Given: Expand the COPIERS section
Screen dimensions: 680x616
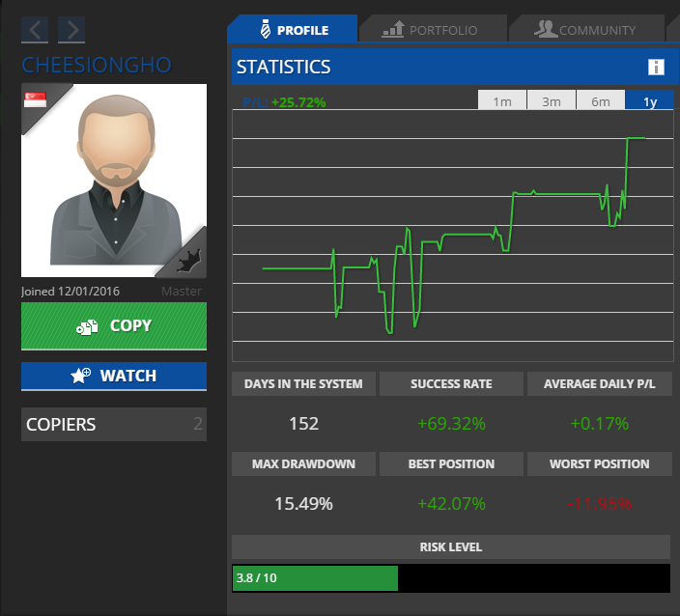Looking at the screenshot, I should pyautogui.click(x=114, y=424).
